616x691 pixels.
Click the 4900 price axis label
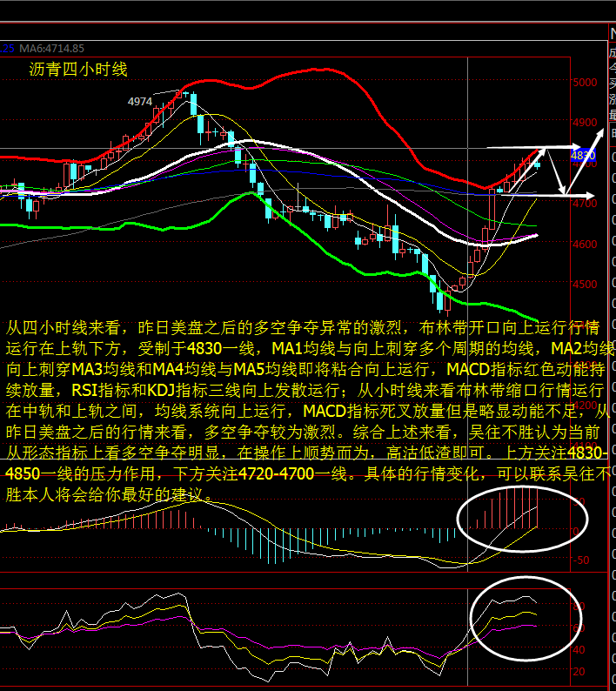coord(585,123)
